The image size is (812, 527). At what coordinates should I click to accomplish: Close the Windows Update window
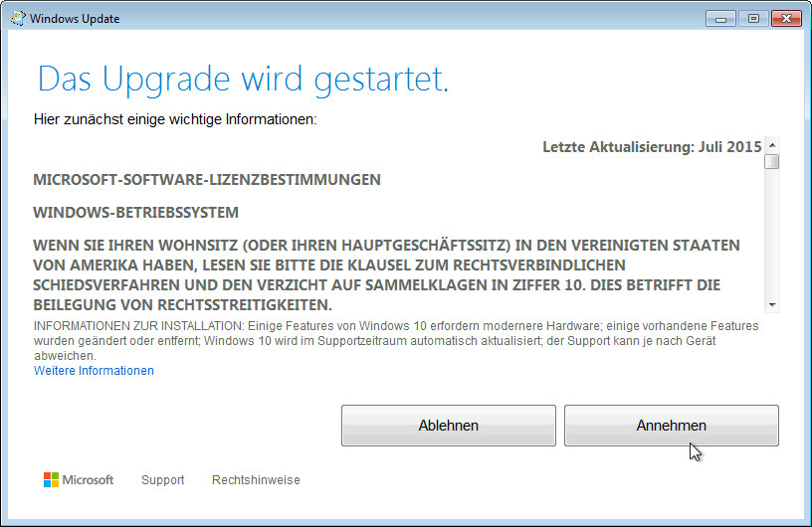(x=786, y=19)
